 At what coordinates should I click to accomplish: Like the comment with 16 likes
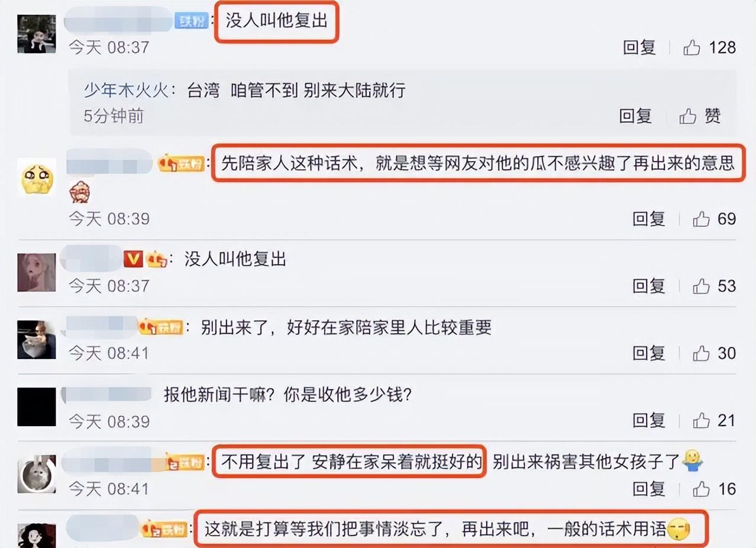[701, 489]
